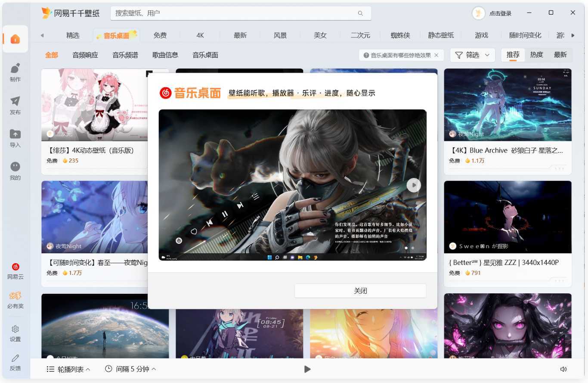Image resolution: width=588 pixels, height=383 pixels.
Task: Sort wallpapers by 最新 in sort control
Action: pyautogui.click(x=560, y=55)
